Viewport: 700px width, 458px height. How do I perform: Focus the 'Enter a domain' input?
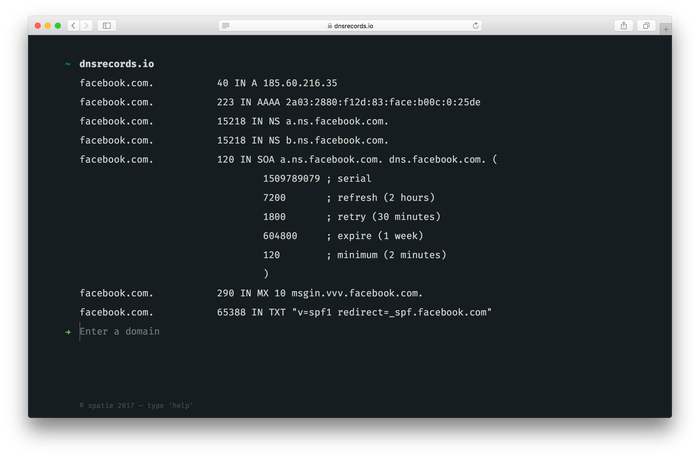[119, 332]
